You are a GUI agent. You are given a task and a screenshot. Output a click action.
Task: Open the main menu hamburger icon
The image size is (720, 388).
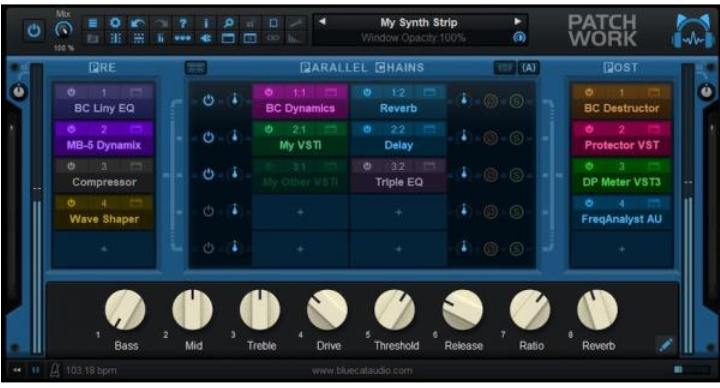click(x=93, y=23)
